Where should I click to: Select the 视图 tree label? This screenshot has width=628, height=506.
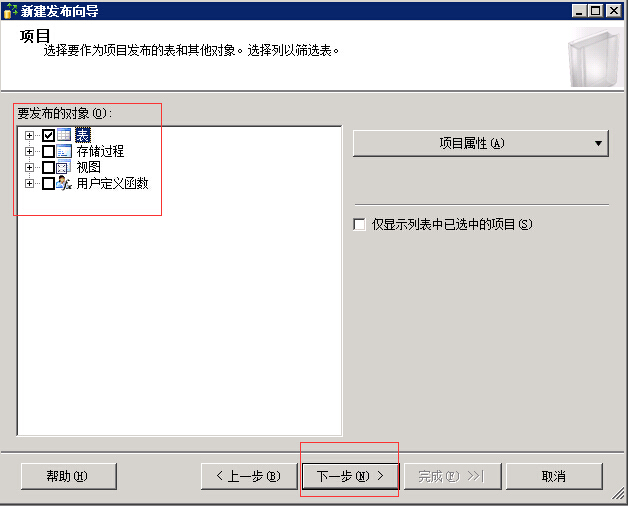[89, 167]
